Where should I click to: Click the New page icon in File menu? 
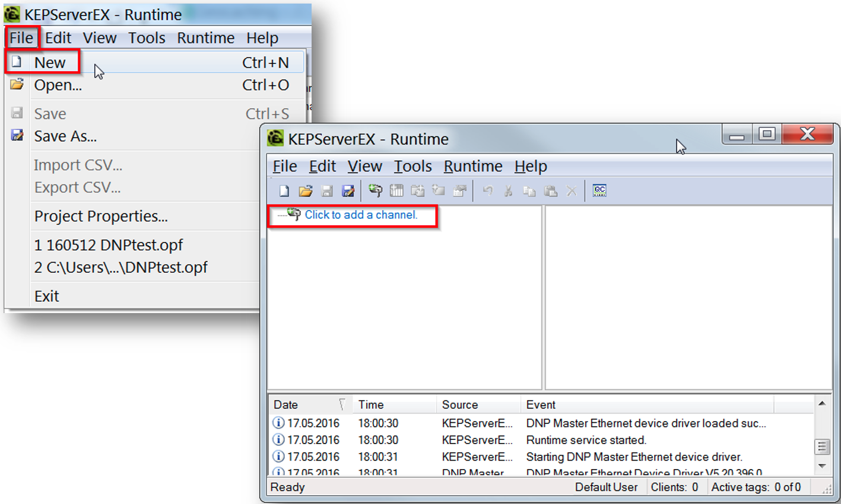pyautogui.click(x=17, y=62)
